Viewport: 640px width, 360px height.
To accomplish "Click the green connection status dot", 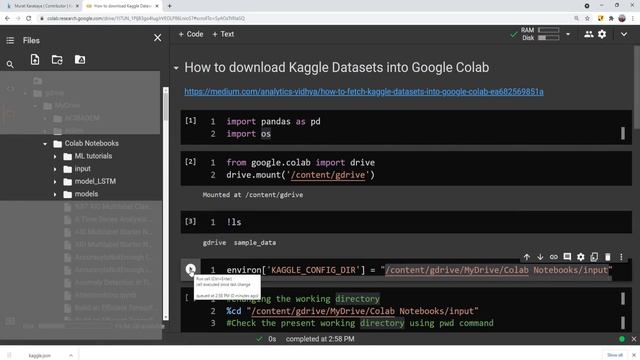I will point(622,339).
